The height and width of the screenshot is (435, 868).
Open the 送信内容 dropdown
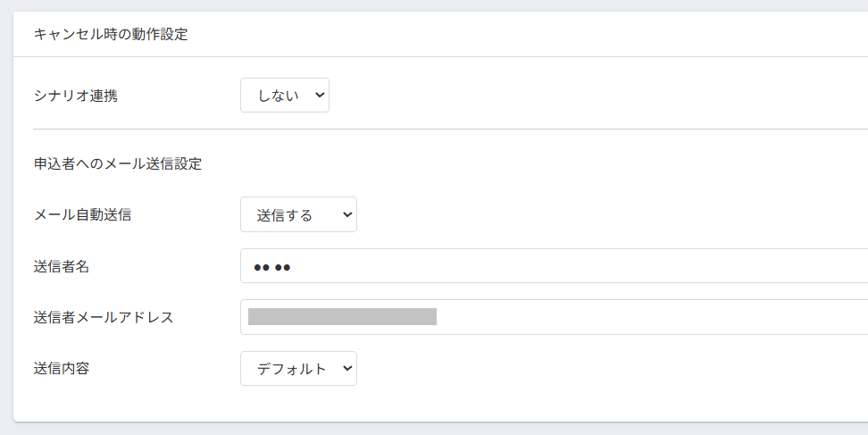pos(298,368)
